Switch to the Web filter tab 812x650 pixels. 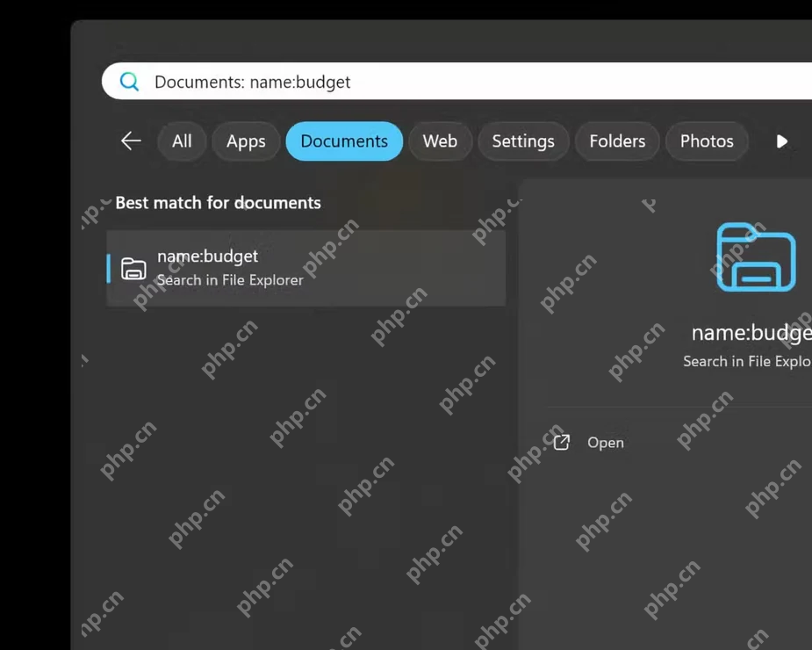pyautogui.click(x=440, y=141)
